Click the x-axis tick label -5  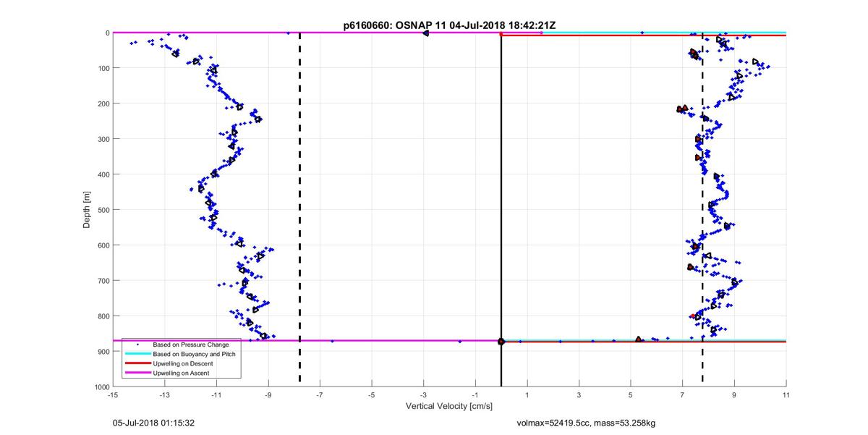click(372, 395)
